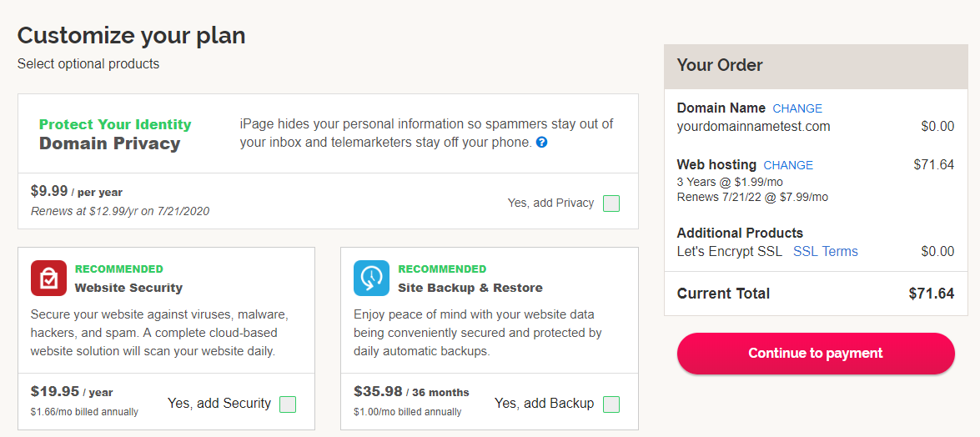Click the red Website Security shield icon

[x=48, y=278]
